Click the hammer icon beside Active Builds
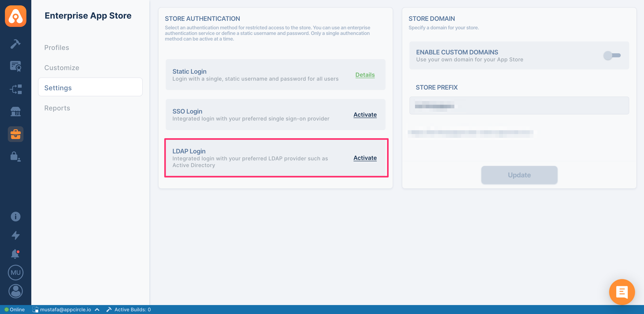The image size is (644, 314). [x=109, y=310]
